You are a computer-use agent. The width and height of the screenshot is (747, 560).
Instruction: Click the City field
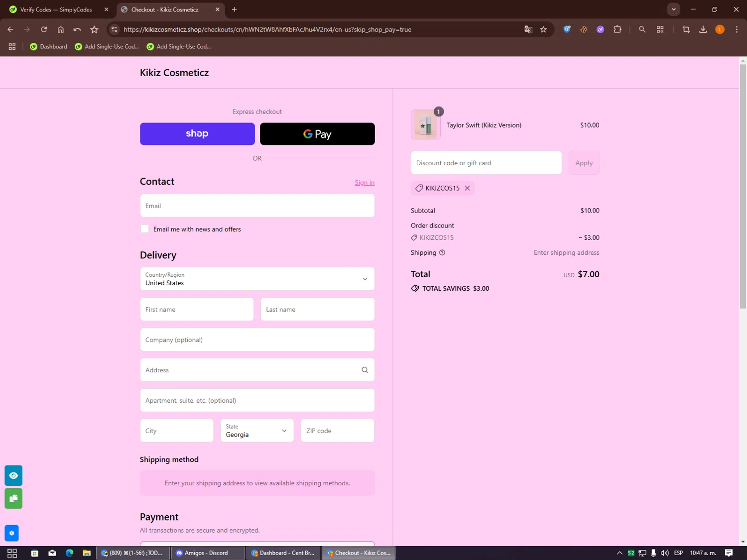click(177, 431)
